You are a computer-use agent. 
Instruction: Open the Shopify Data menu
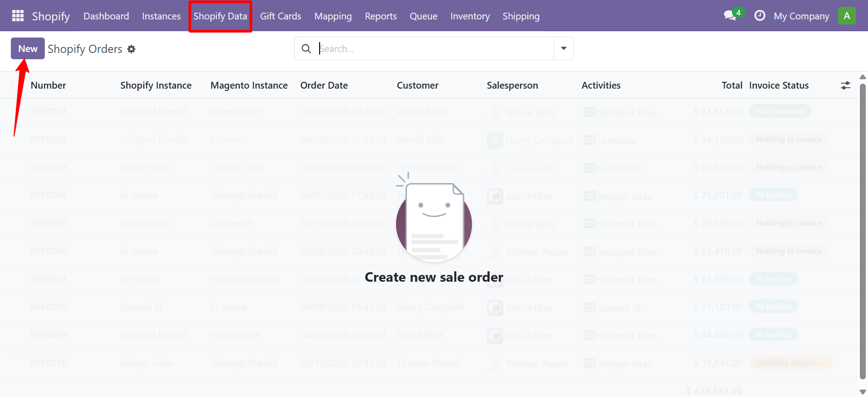pyautogui.click(x=220, y=16)
